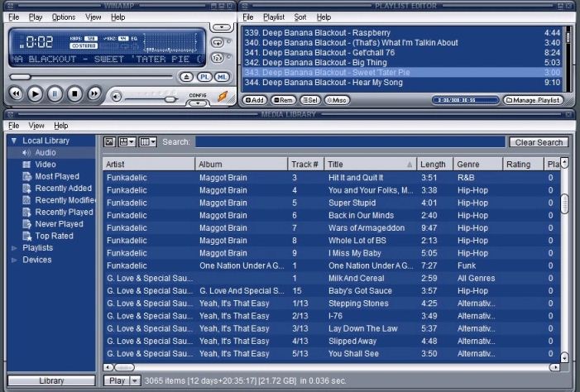
Task: Open the Playlist Editor's Playlist menu
Action: pos(274,17)
